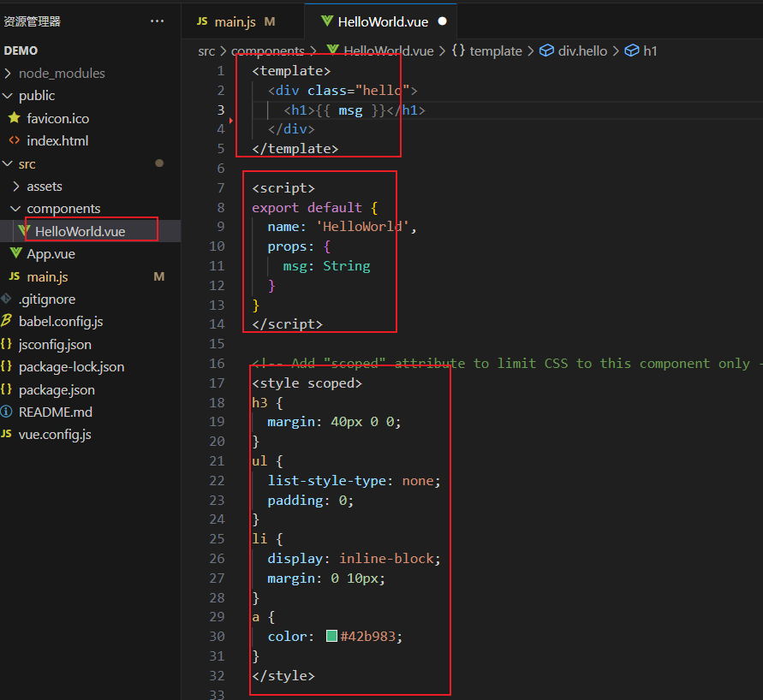Click the M status badge on main.js row
The image size is (763, 700).
coord(159,276)
